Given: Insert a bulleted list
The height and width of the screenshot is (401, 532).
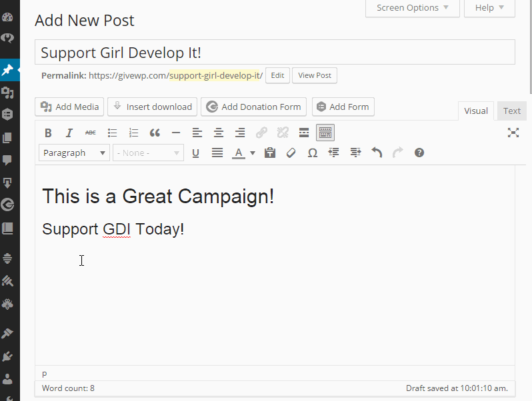Looking at the screenshot, I should tap(112, 133).
